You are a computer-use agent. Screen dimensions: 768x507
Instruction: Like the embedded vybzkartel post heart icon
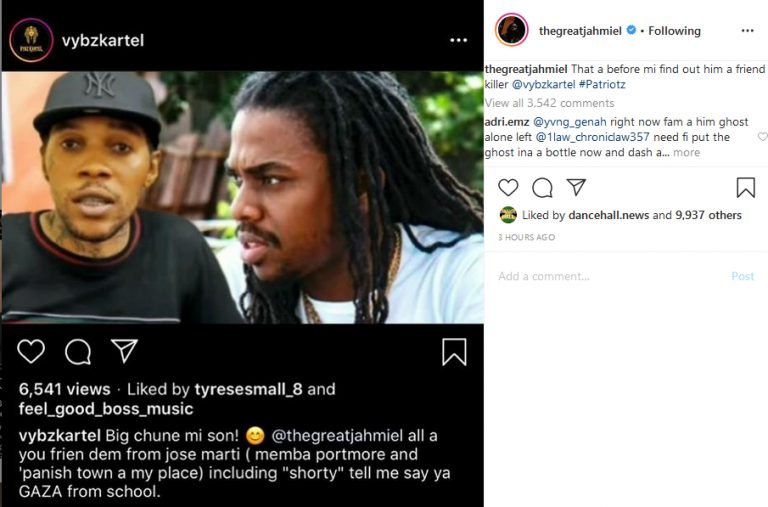(x=31, y=351)
